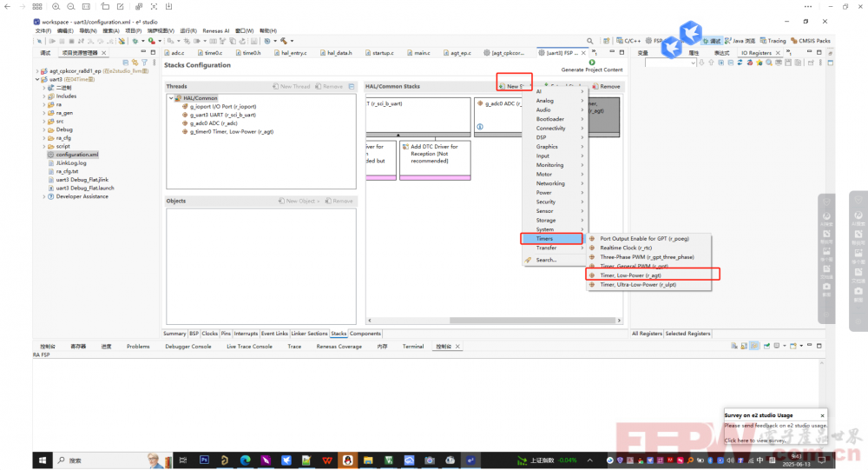Open Windows Start menu
The width and height of the screenshot is (868, 470).
(x=43, y=460)
